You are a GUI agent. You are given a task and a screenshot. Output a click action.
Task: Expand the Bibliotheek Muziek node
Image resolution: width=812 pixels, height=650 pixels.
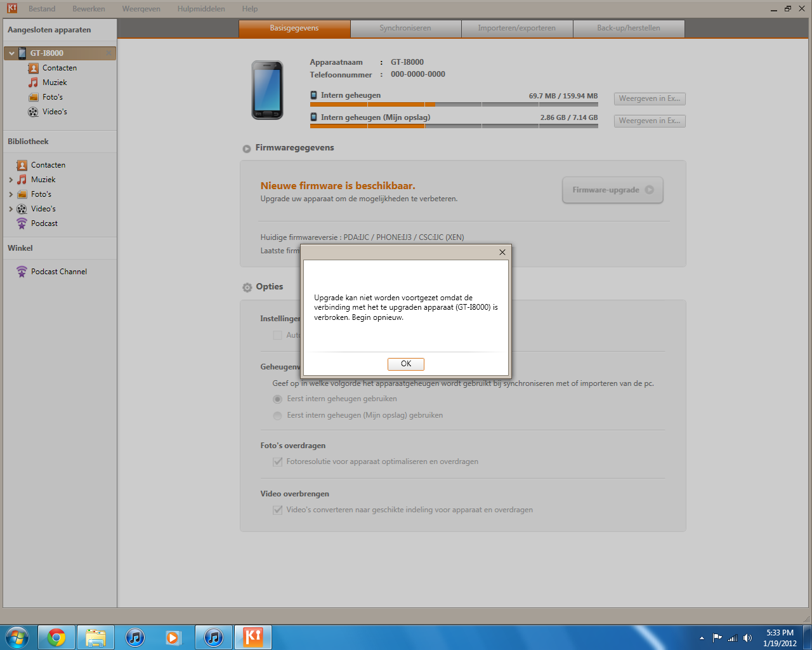[11, 180]
